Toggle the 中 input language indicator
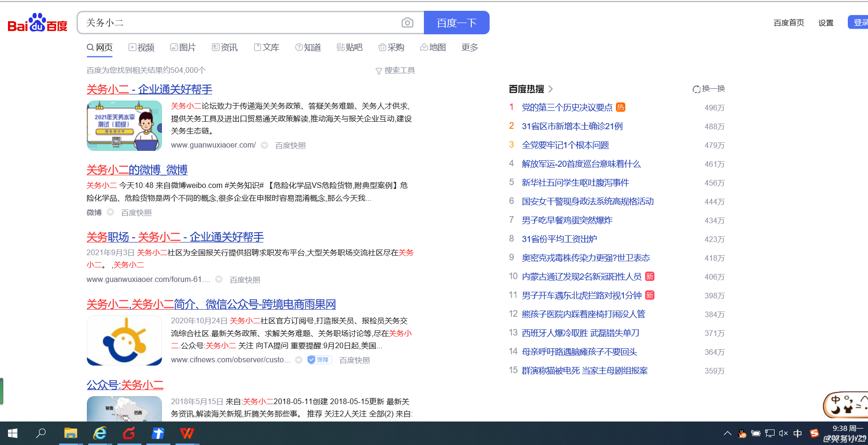Screen dimensions: 868x445 tap(798, 433)
